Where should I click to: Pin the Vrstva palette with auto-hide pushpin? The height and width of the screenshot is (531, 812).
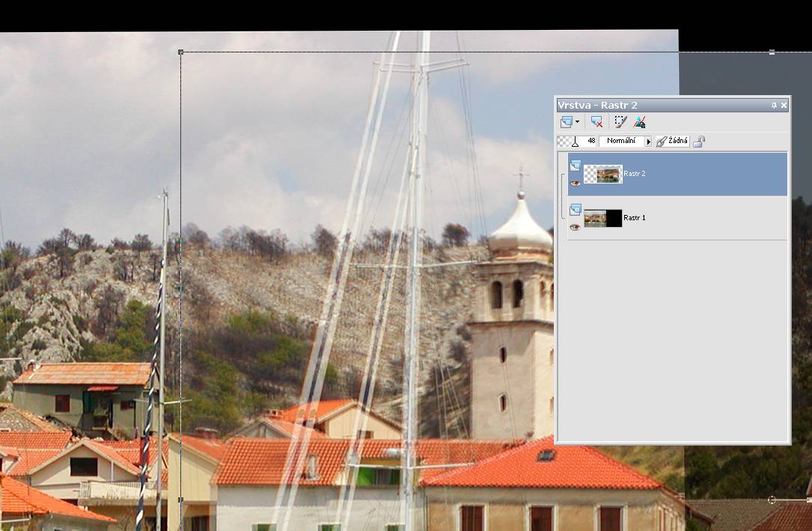click(774, 105)
